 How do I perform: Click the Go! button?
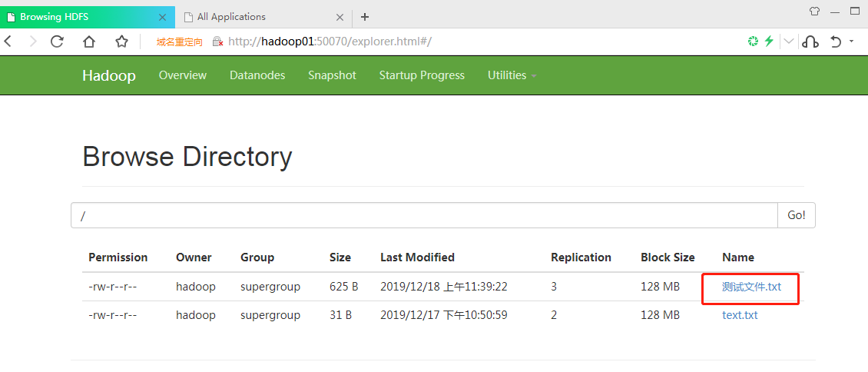797,215
